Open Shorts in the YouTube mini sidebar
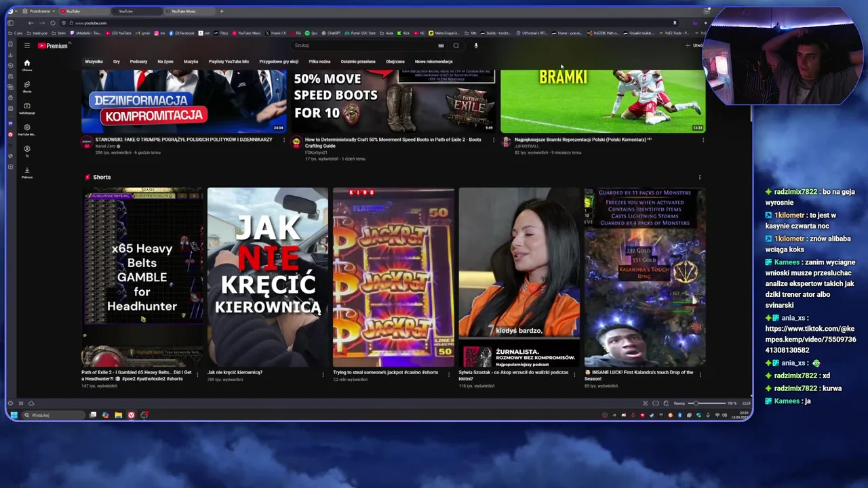The height and width of the screenshot is (488, 868). [27, 86]
